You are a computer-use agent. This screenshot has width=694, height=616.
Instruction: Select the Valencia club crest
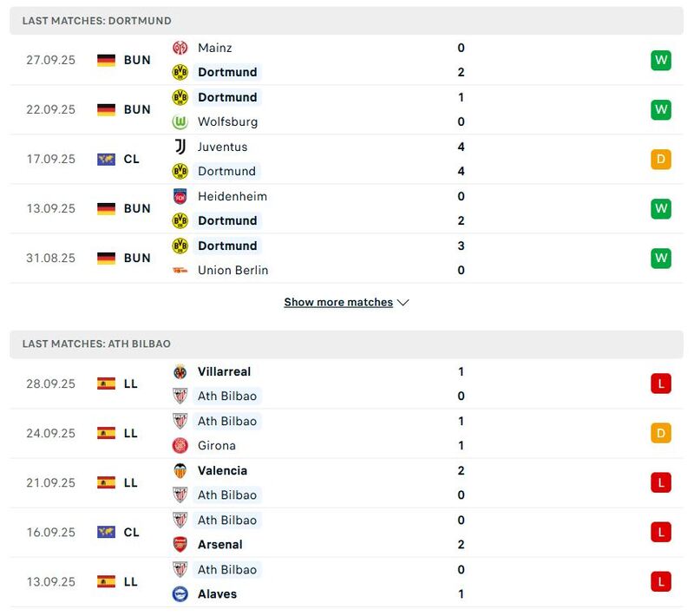tap(182, 470)
